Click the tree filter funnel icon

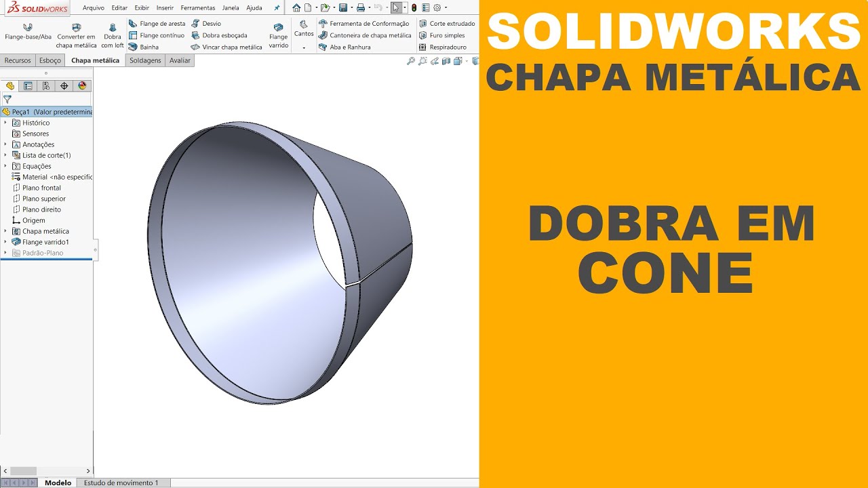pos(7,99)
